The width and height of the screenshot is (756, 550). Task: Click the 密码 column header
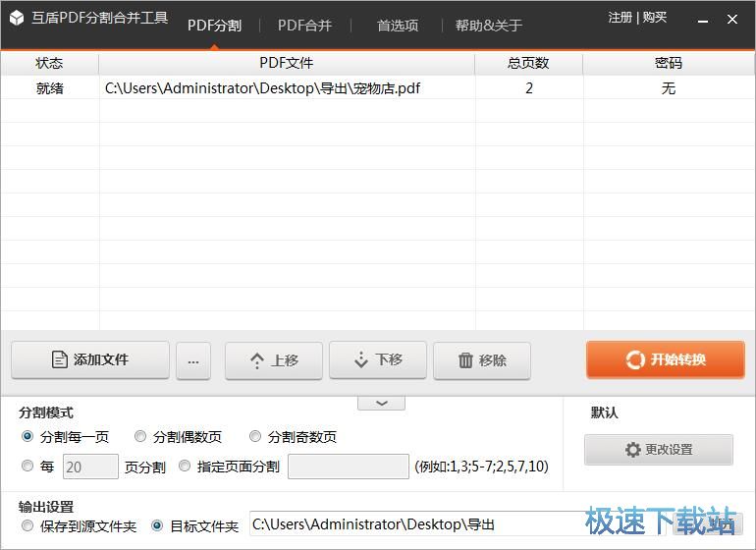(669, 63)
